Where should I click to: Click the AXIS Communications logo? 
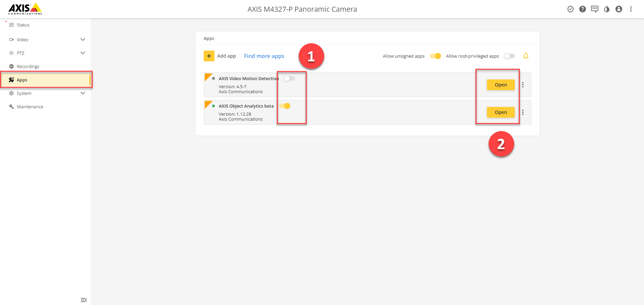click(25, 9)
